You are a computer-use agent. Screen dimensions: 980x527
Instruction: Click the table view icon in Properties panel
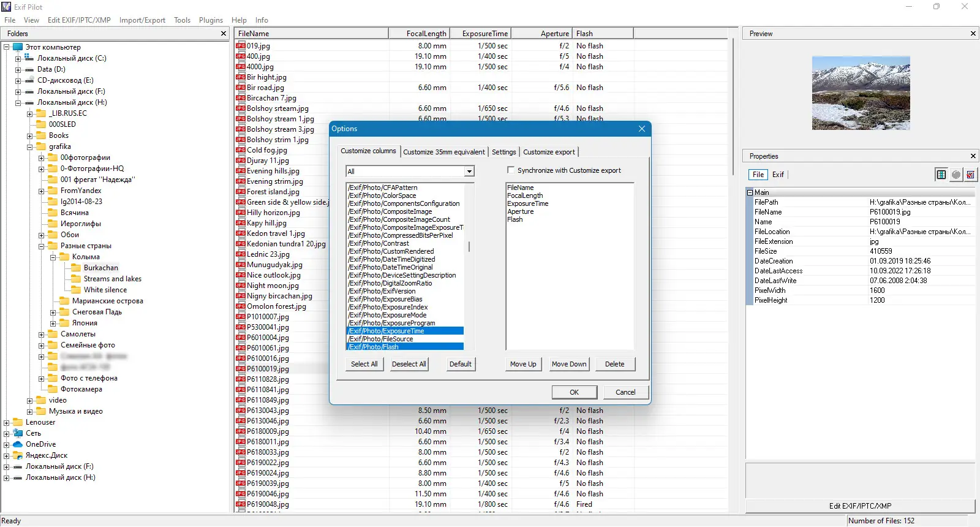[x=941, y=175]
